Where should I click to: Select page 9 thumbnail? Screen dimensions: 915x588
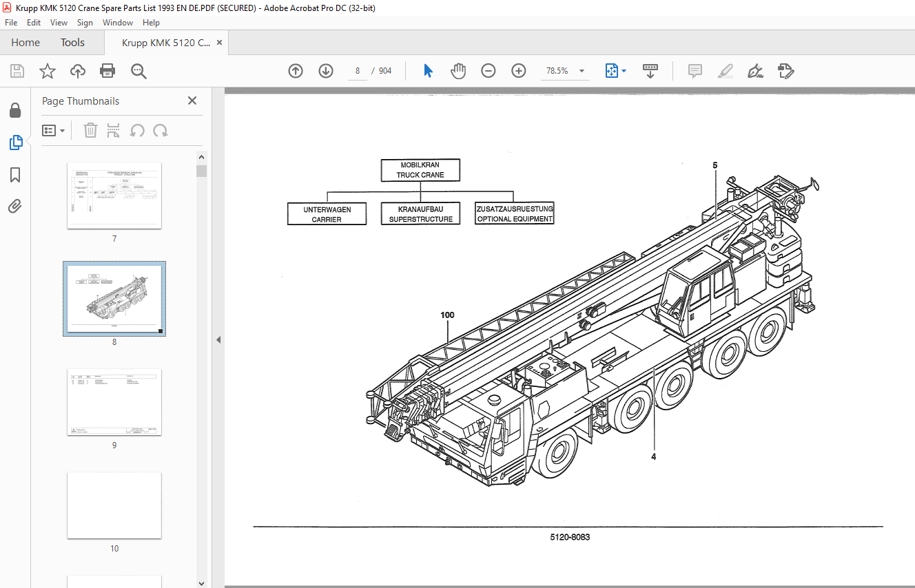pos(114,402)
